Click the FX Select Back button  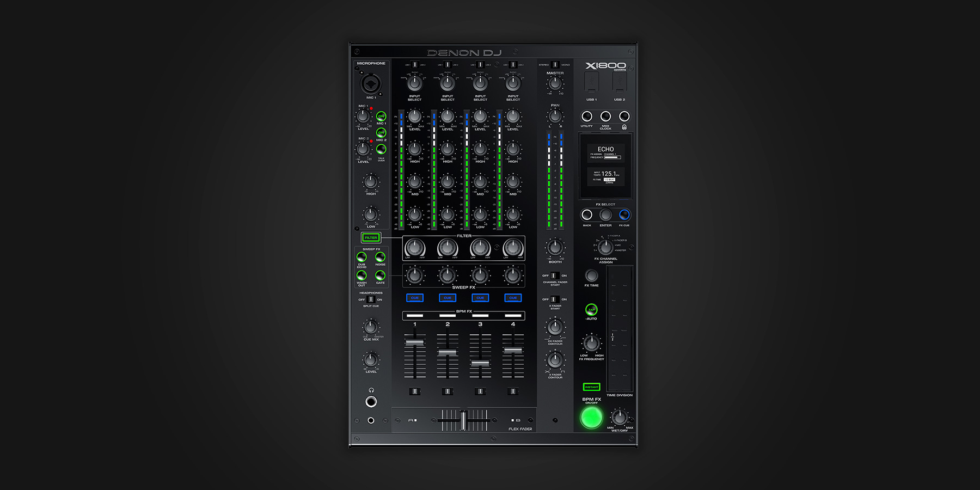587,215
